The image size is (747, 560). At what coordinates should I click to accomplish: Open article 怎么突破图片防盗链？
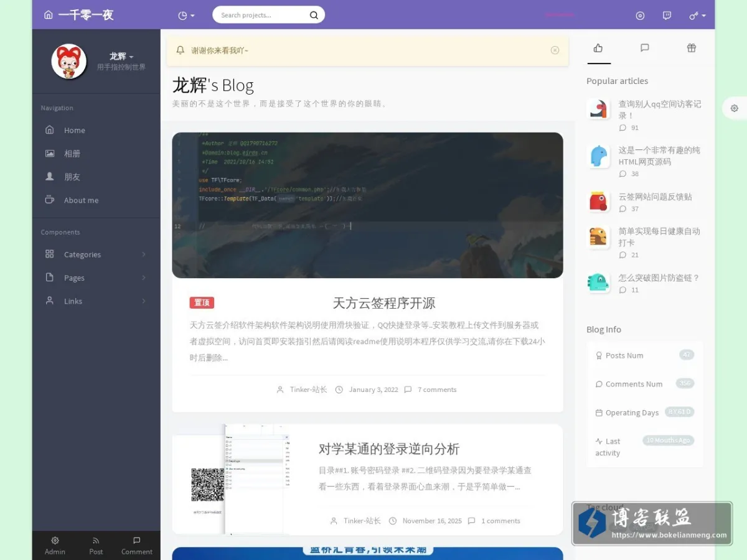point(659,278)
